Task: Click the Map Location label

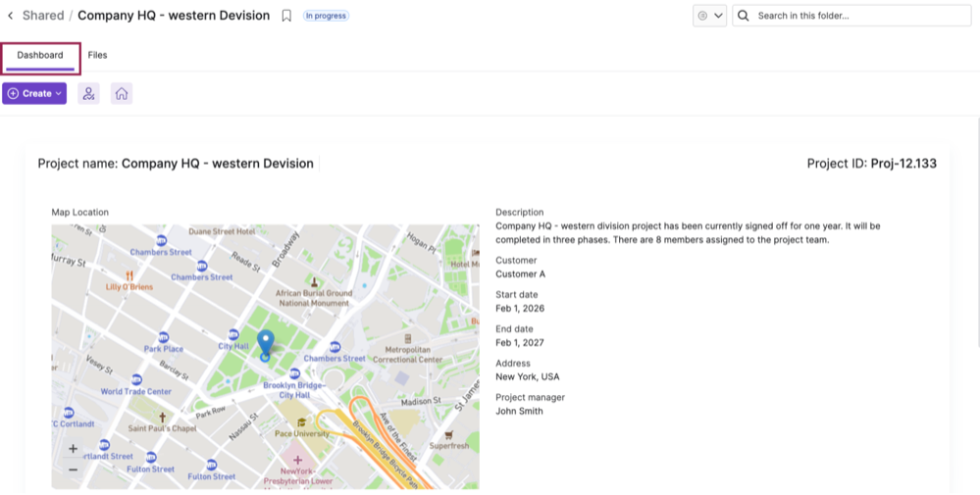Action: 80,213
